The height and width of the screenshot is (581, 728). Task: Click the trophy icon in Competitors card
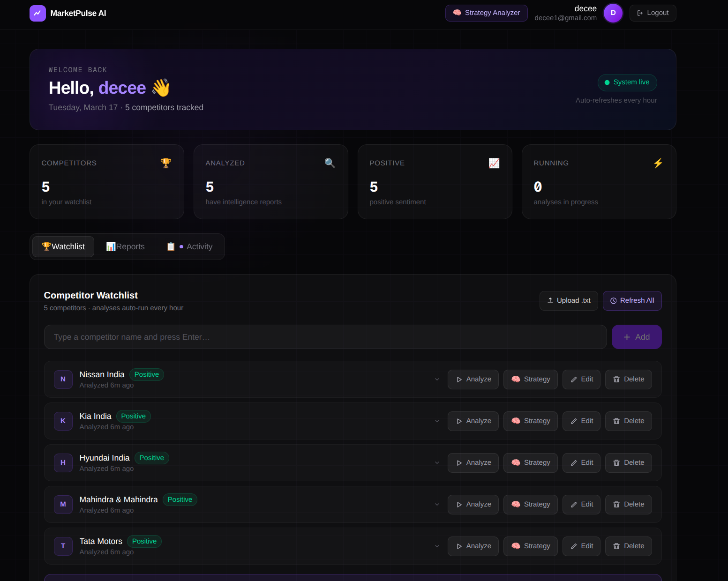click(166, 163)
